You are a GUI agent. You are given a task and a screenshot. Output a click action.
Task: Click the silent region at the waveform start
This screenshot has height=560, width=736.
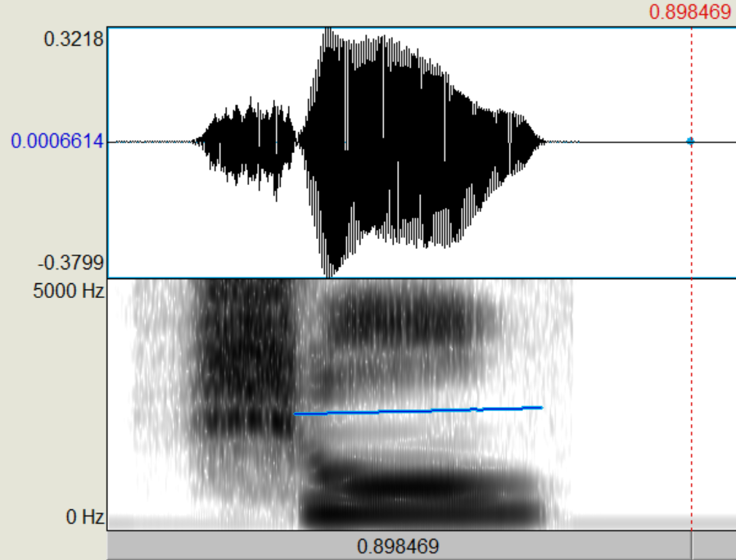[151, 142]
